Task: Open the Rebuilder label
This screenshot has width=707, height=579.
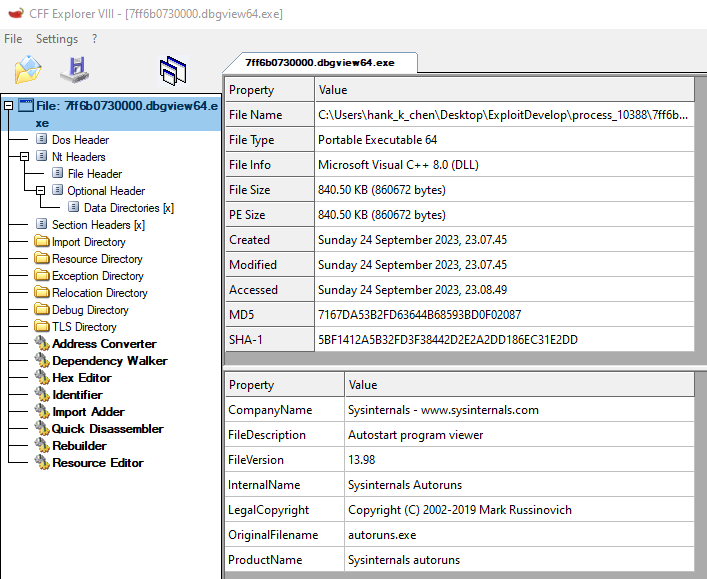Action: click(x=79, y=446)
